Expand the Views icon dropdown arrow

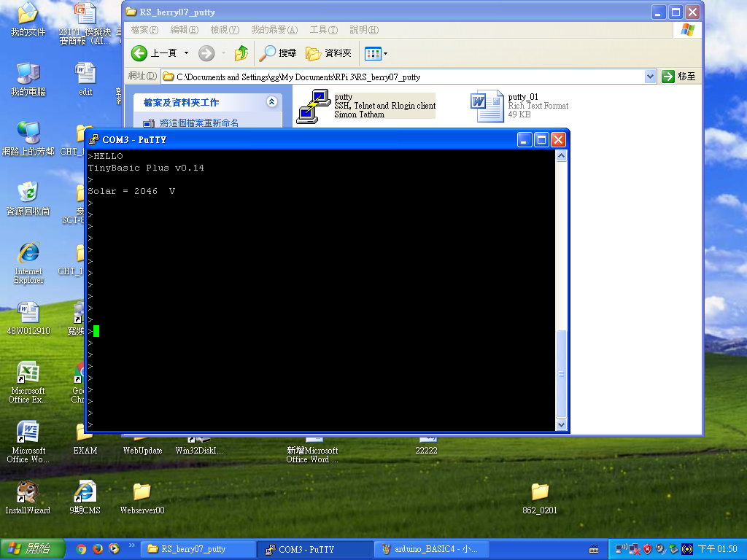[384, 53]
